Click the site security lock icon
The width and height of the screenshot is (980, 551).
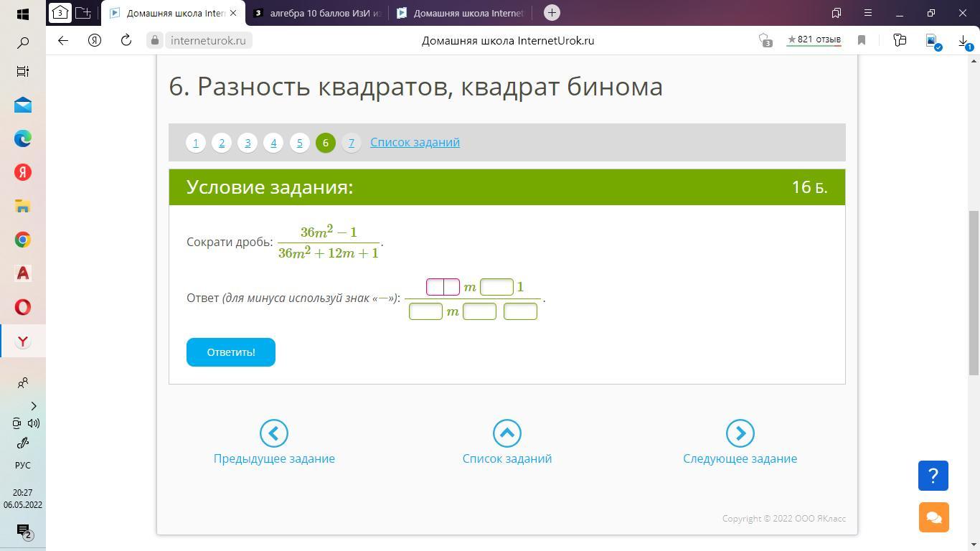tap(155, 40)
